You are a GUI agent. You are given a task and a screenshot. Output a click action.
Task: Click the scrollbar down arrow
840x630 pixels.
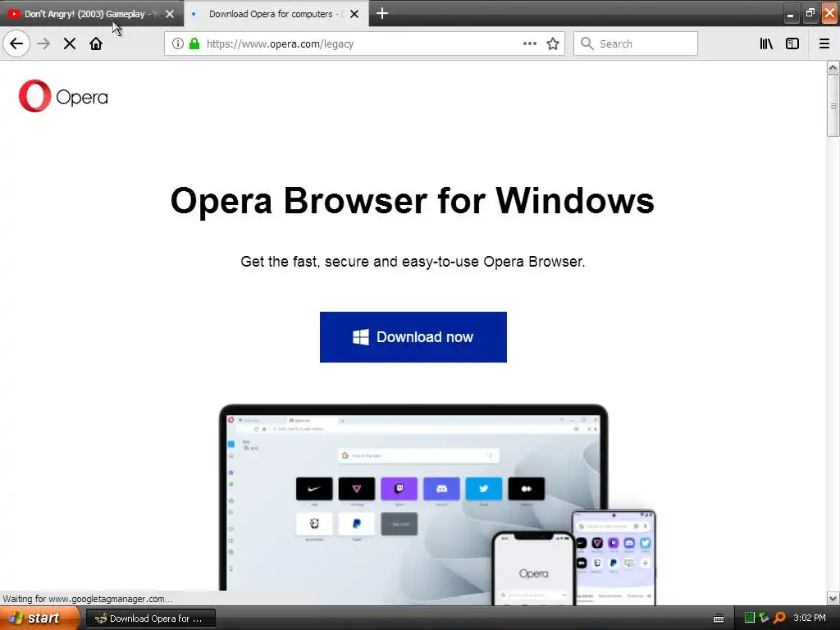pyautogui.click(x=833, y=598)
